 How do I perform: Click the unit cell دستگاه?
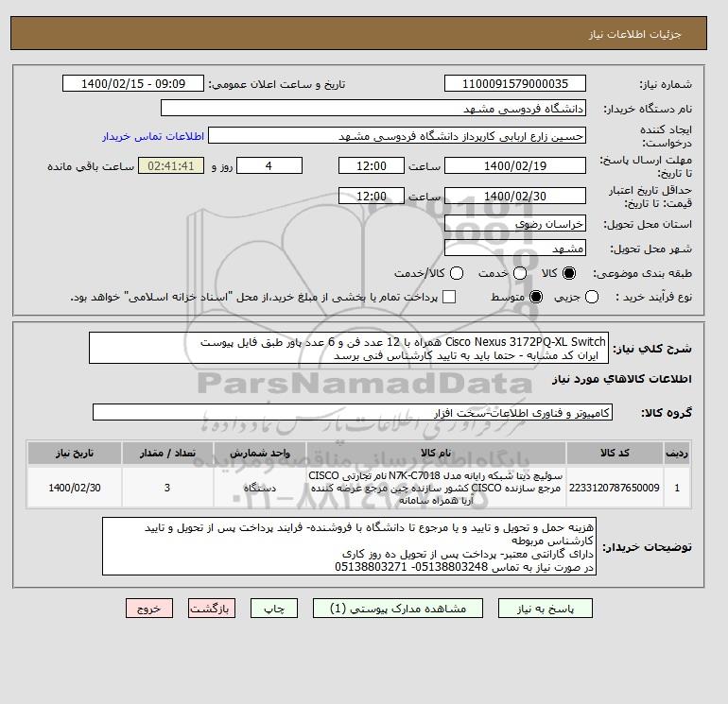tap(260, 488)
